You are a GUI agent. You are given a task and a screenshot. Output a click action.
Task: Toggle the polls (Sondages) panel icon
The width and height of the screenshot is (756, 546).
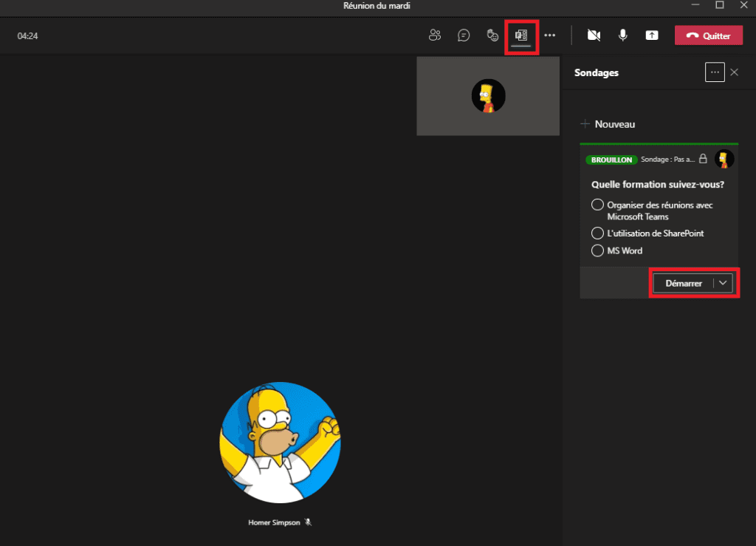click(x=521, y=35)
